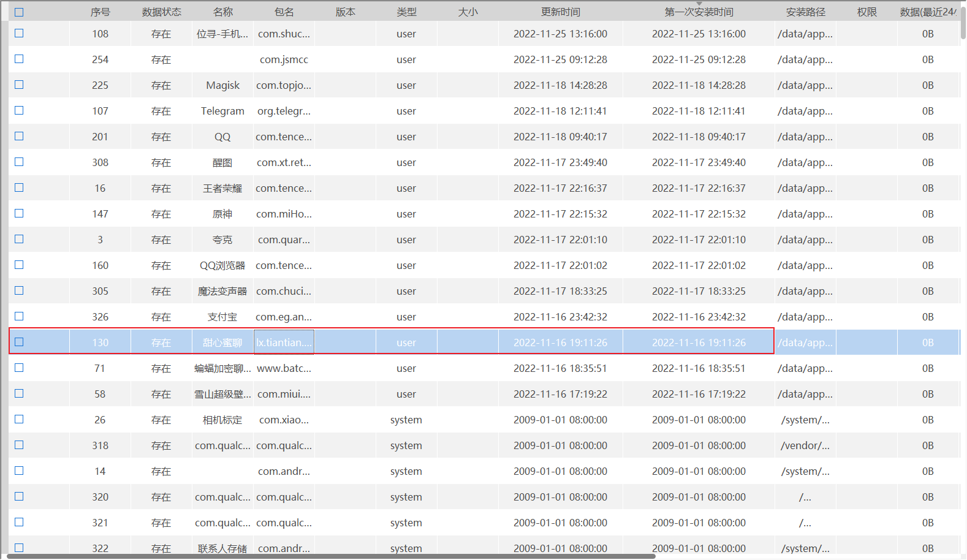Check the box for the 王者荣耀 row
967x560 pixels.
coord(19,188)
